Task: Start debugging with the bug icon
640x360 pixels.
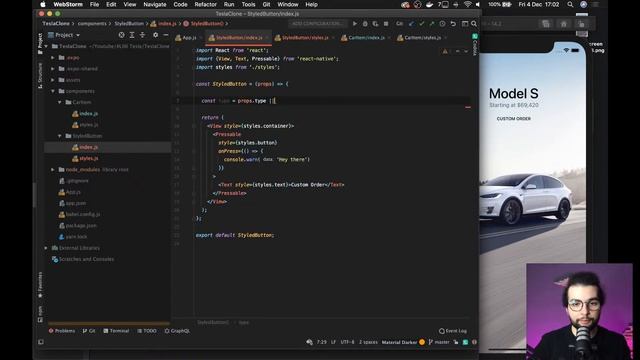Action: (365, 24)
